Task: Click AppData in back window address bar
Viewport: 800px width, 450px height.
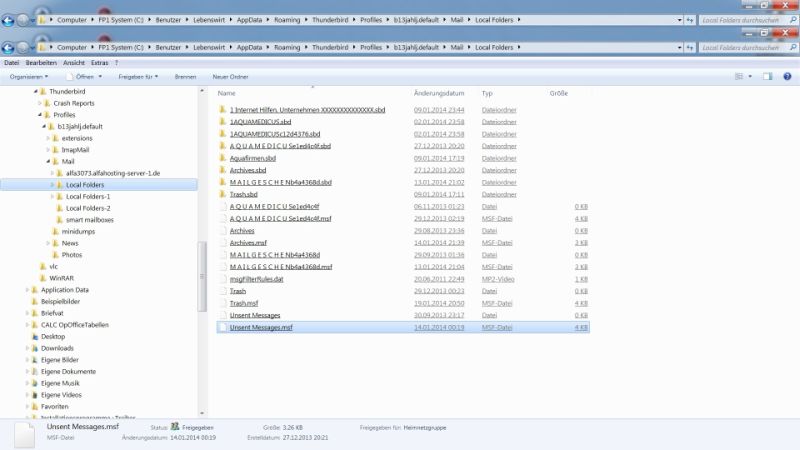Action: click(x=249, y=20)
